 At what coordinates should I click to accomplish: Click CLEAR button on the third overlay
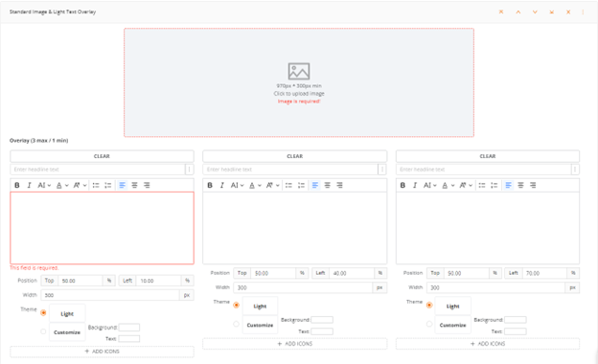pyautogui.click(x=488, y=156)
